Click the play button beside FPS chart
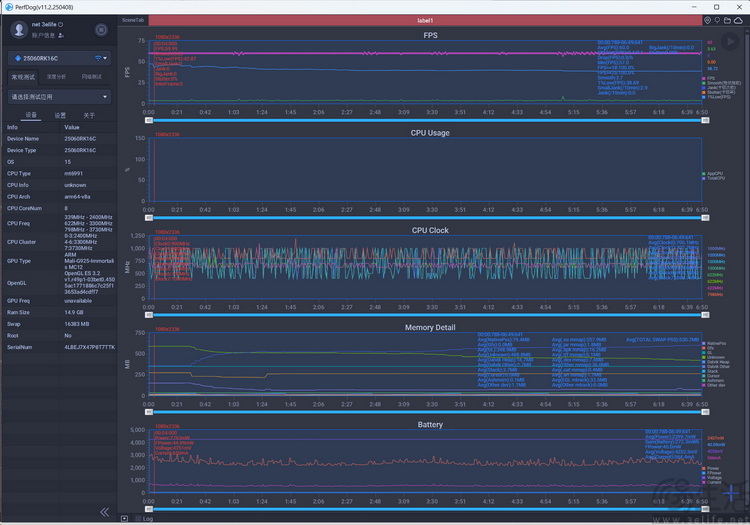This screenshot has height=525, width=750. pyautogui.click(x=730, y=42)
